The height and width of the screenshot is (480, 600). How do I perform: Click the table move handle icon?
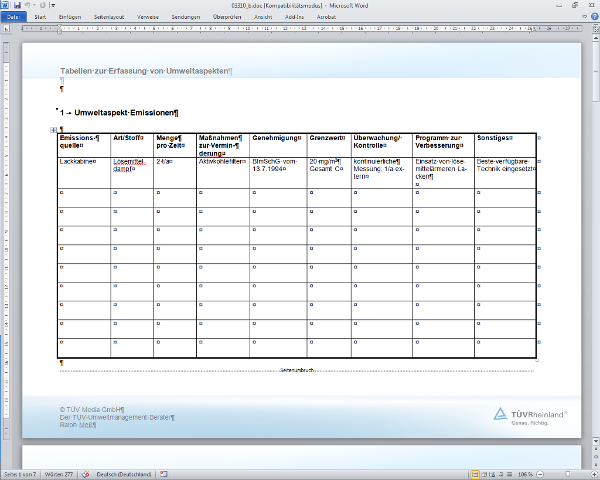click(x=53, y=130)
